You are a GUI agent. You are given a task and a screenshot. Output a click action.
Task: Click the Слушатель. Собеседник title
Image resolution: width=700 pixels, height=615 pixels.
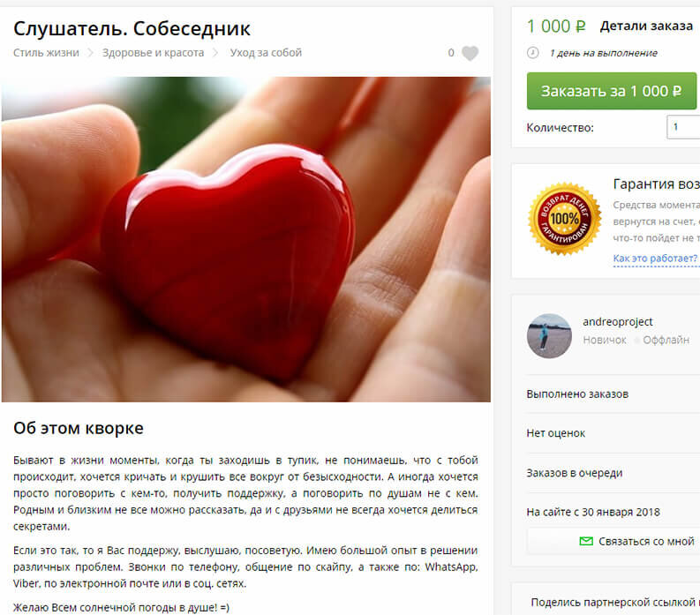pyautogui.click(x=132, y=28)
